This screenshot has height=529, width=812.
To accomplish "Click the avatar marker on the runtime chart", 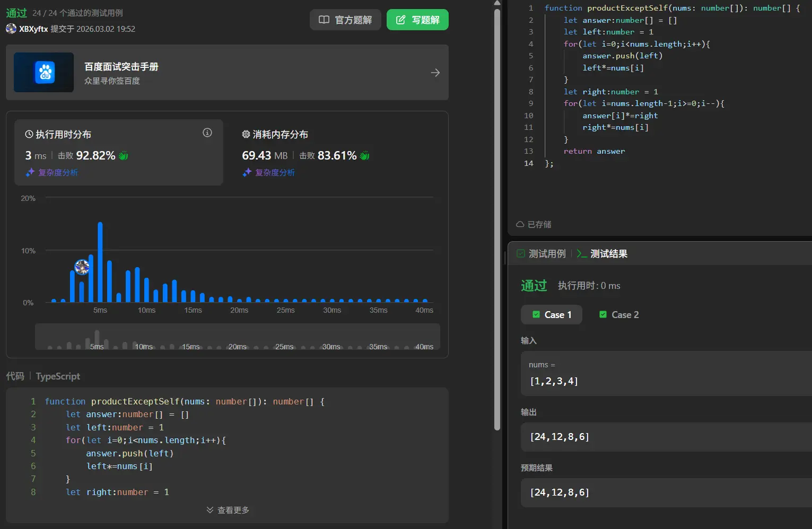I will click(x=82, y=267).
